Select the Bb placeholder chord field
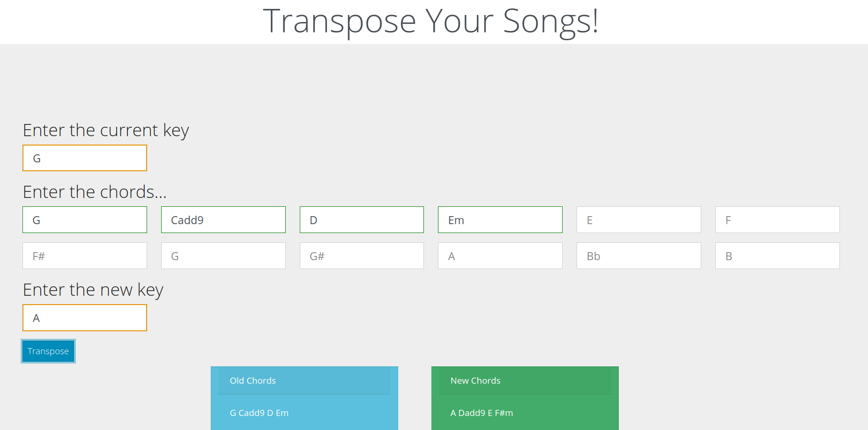This screenshot has width=868, height=430. (638, 256)
